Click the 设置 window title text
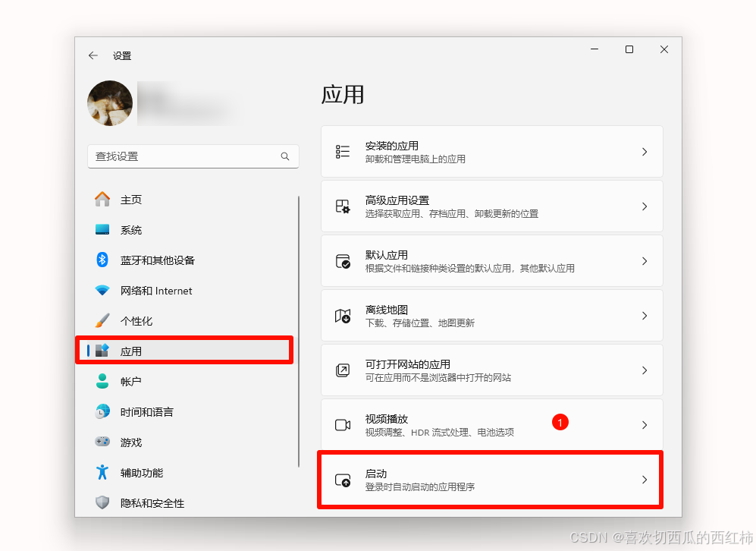 click(122, 56)
